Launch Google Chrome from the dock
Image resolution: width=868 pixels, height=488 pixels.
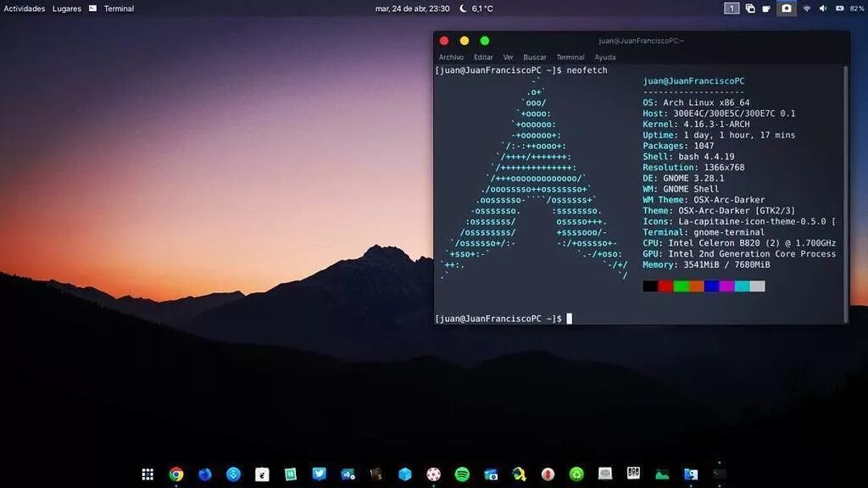pos(176,474)
